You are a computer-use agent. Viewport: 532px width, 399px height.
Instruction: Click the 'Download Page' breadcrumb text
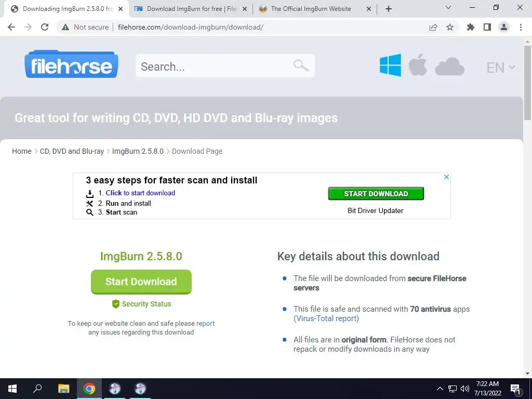click(x=197, y=151)
